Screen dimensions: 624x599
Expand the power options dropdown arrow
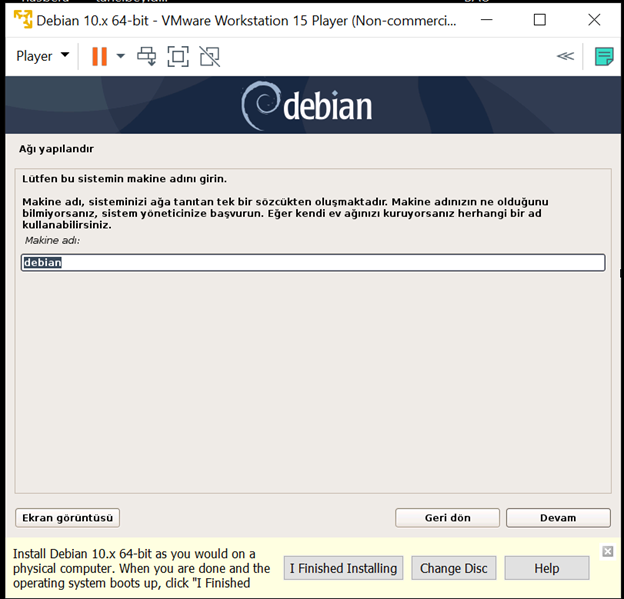[x=121, y=56]
